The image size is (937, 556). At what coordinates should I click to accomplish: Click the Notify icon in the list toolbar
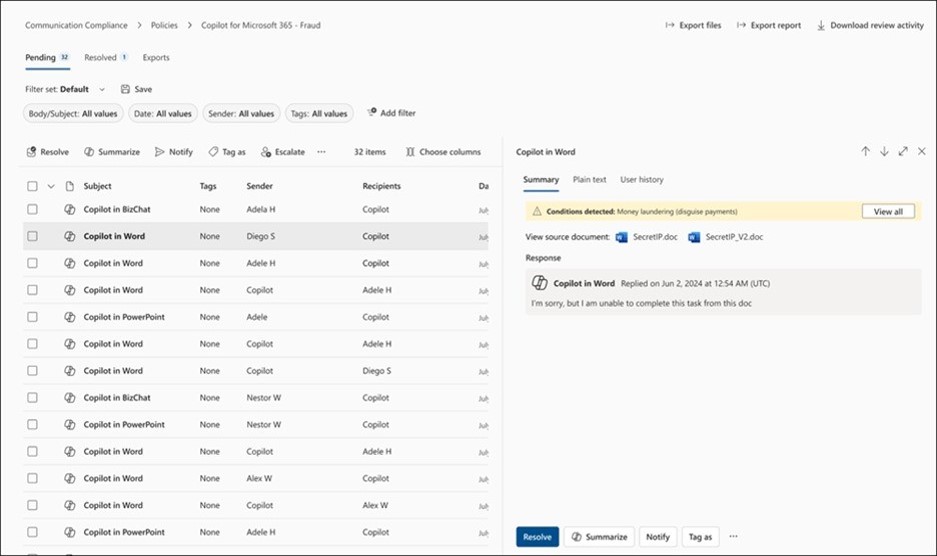click(x=160, y=152)
